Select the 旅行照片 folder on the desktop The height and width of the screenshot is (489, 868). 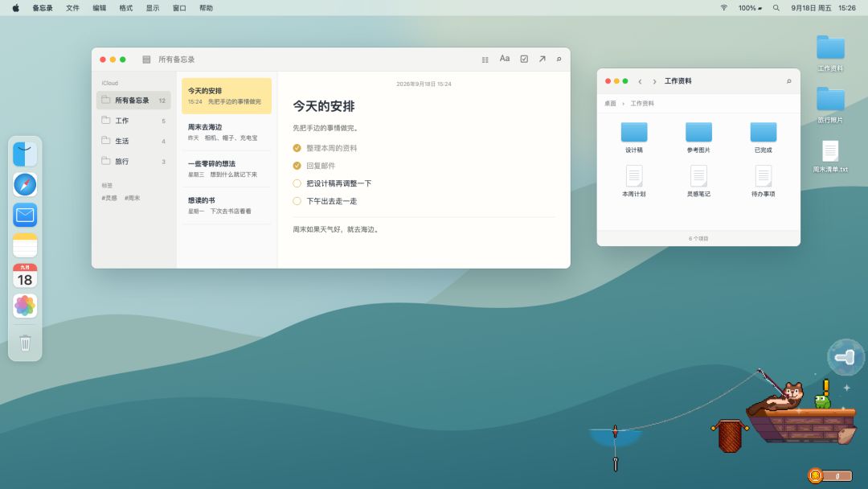click(x=830, y=105)
